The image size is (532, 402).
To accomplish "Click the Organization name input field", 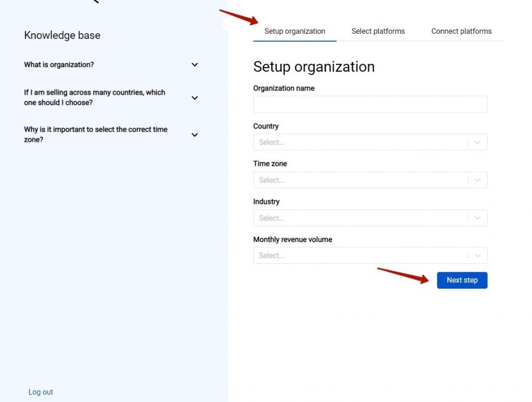I will coord(370,104).
